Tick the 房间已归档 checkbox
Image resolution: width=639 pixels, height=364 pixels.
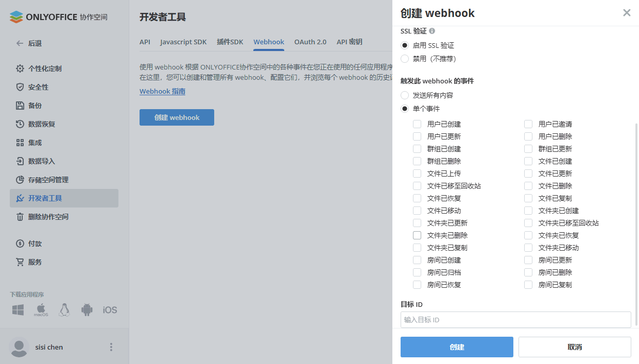(417, 272)
